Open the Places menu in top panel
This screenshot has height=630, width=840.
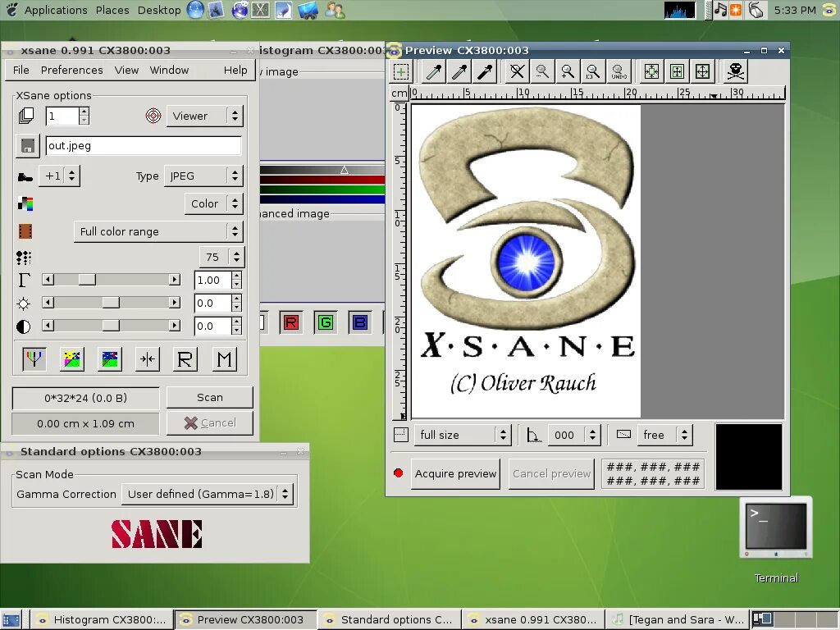pyautogui.click(x=112, y=10)
